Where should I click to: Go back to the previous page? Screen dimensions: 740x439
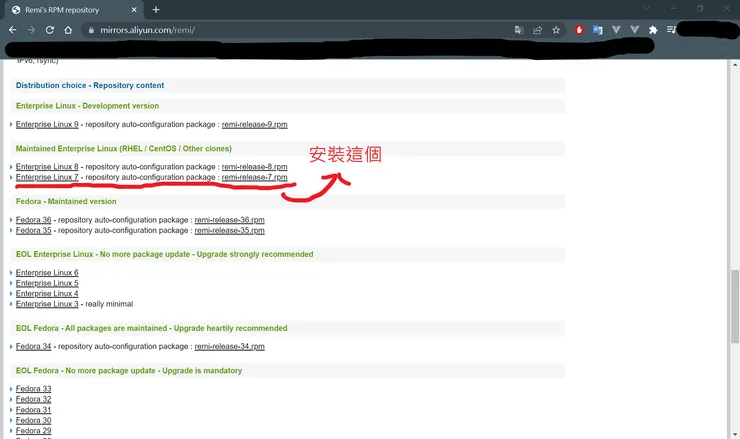(13, 30)
